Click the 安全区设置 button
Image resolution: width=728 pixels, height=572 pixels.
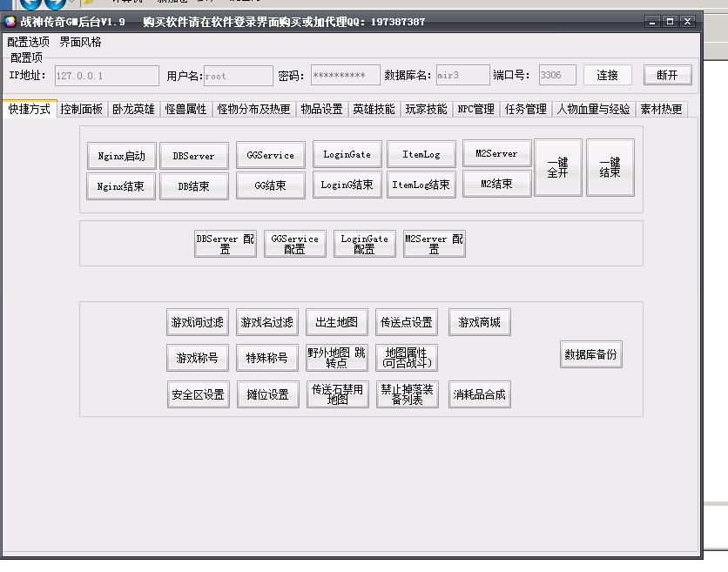(198, 394)
